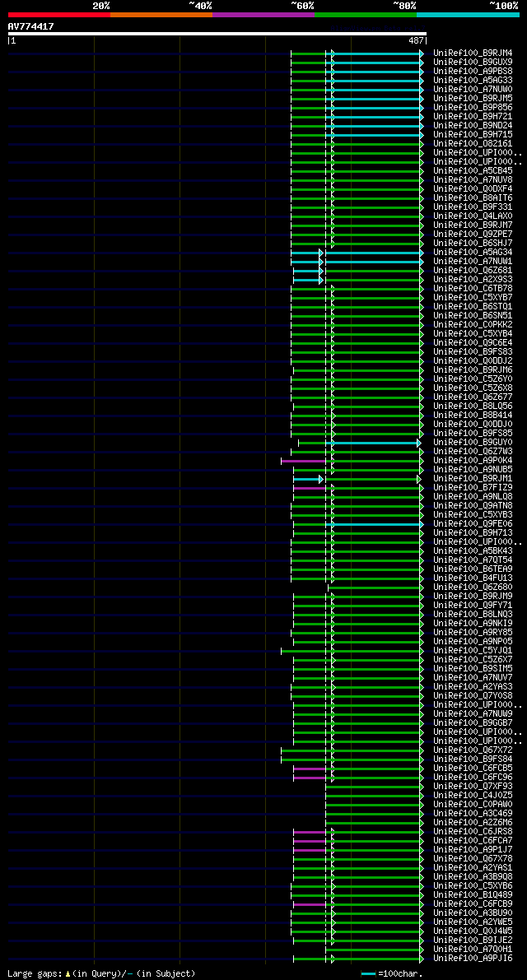Select subject UniRef100_C0PAW0
The height and width of the screenshot is (980, 527).
pos(473,805)
